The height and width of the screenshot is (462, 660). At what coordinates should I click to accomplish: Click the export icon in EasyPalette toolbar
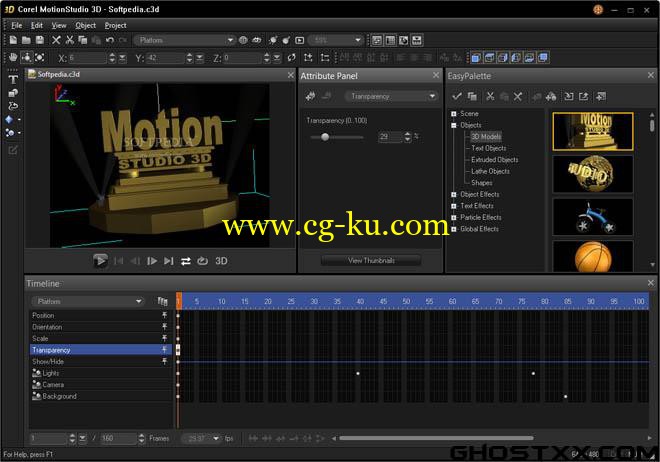583,96
